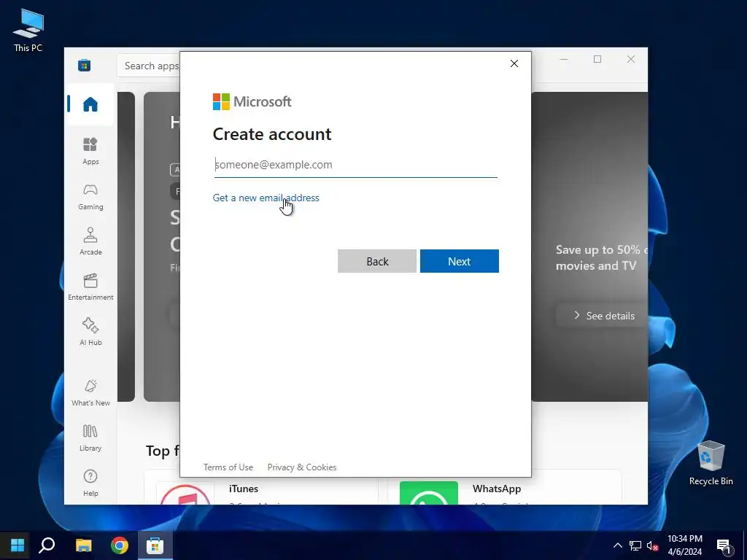Click the iTunes app thumbnail
The height and width of the screenshot is (560, 747).
click(x=185, y=494)
